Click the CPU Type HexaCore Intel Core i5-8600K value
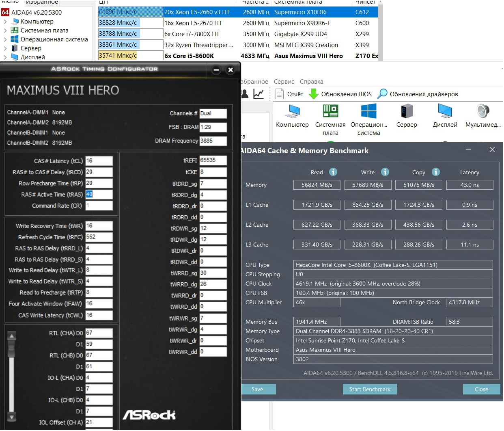 click(x=393, y=265)
